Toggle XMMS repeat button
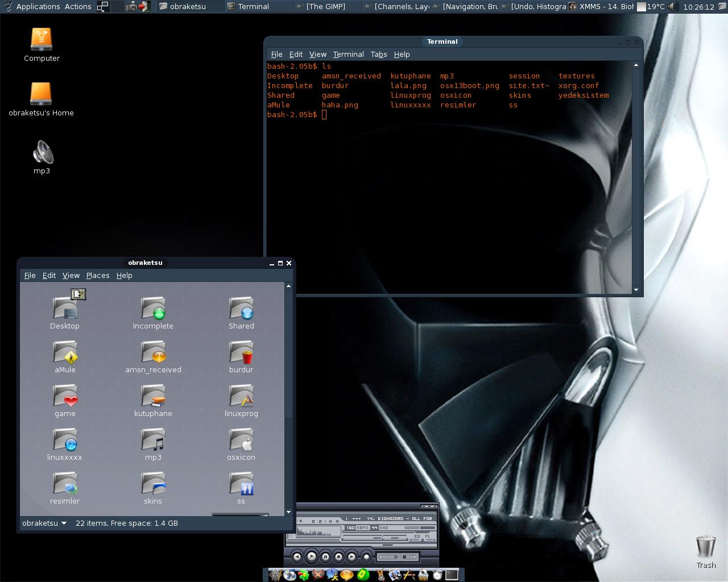Viewport: 728px width, 582px height. 409,557
